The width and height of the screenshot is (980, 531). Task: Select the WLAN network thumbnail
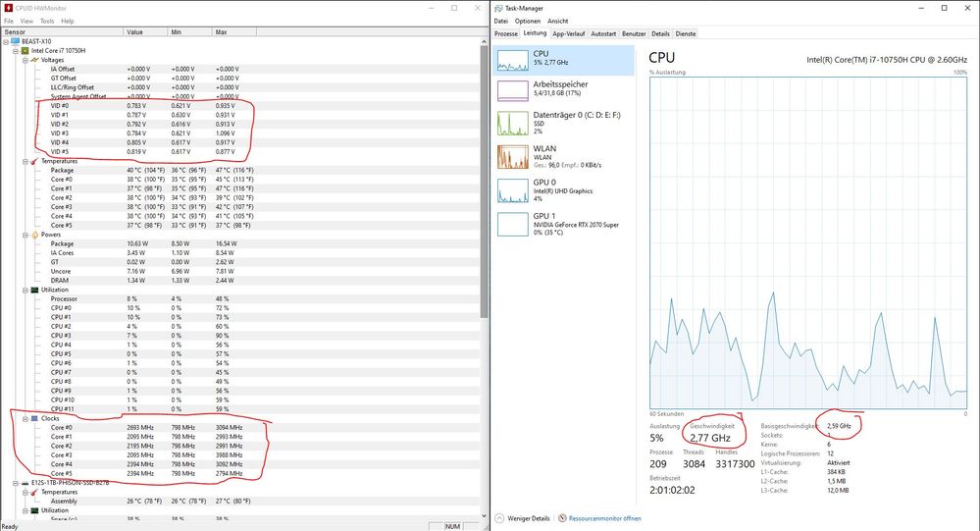[512, 157]
